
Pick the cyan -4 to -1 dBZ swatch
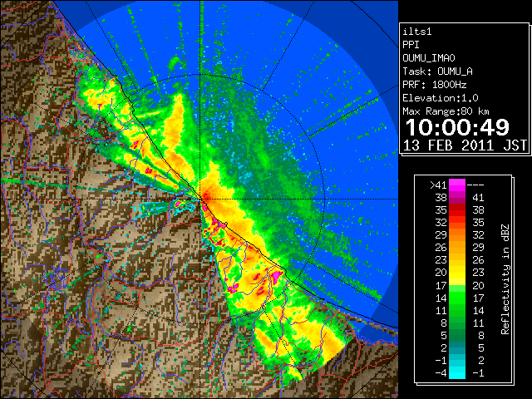coord(457,373)
